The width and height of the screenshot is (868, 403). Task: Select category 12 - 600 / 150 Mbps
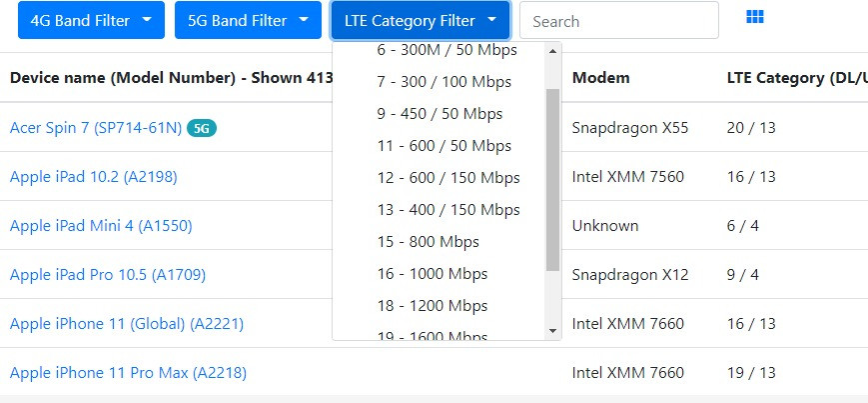click(448, 178)
